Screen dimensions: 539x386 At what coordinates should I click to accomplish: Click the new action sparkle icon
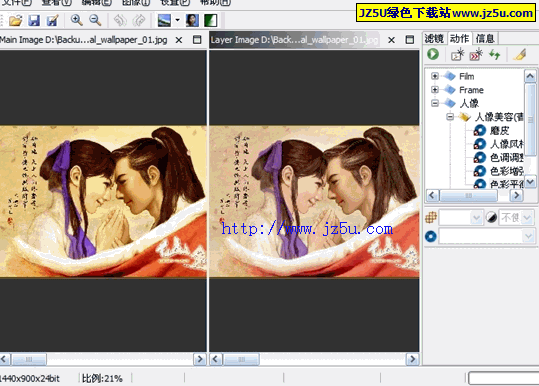(458, 54)
